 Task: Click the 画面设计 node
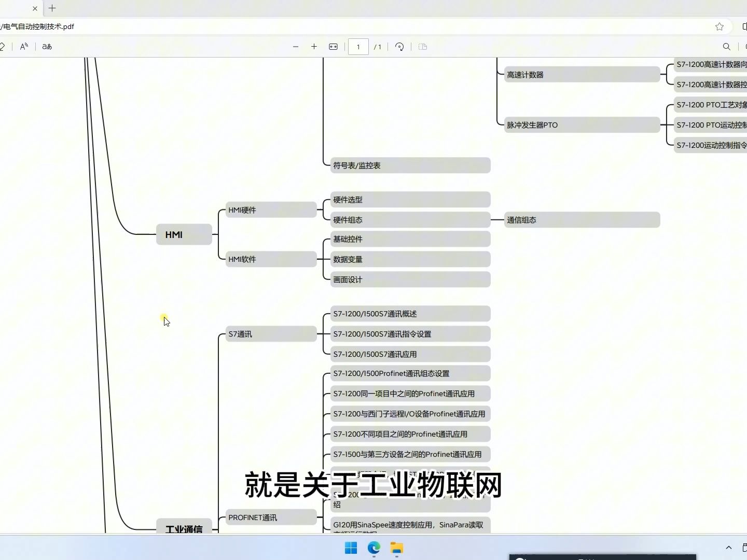point(410,279)
